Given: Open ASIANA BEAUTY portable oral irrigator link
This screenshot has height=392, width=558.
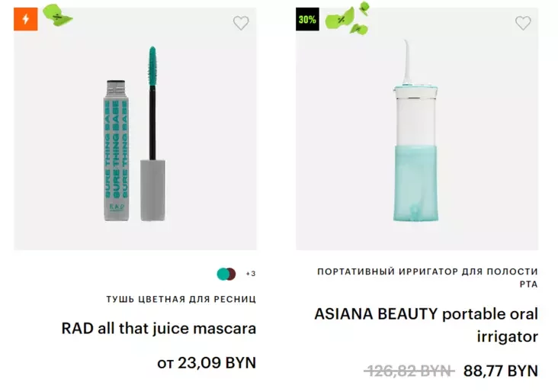Looking at the screenshot, I should tap(426, 325).
